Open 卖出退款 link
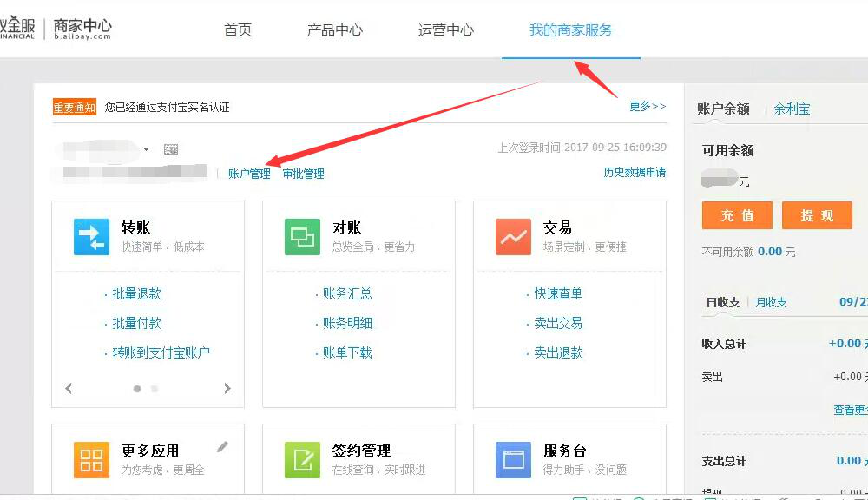This screenshot has width=868, height=500. (558, 352)
